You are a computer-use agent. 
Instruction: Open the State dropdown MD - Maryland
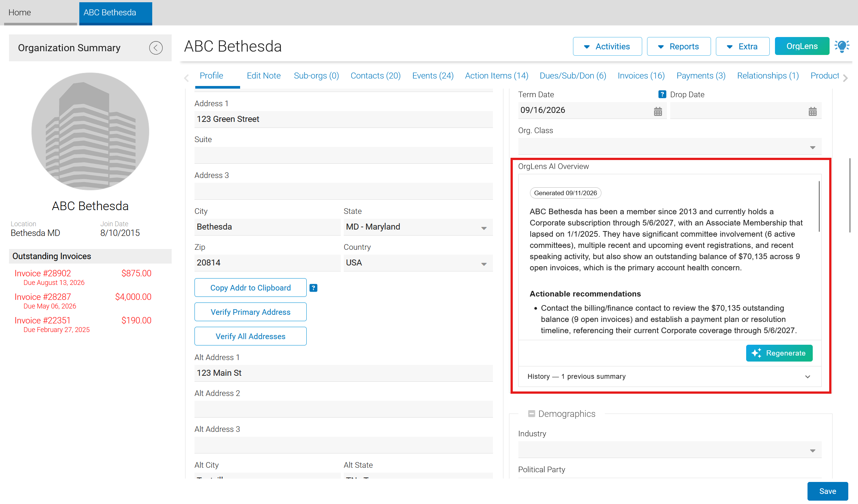[418, 227]
